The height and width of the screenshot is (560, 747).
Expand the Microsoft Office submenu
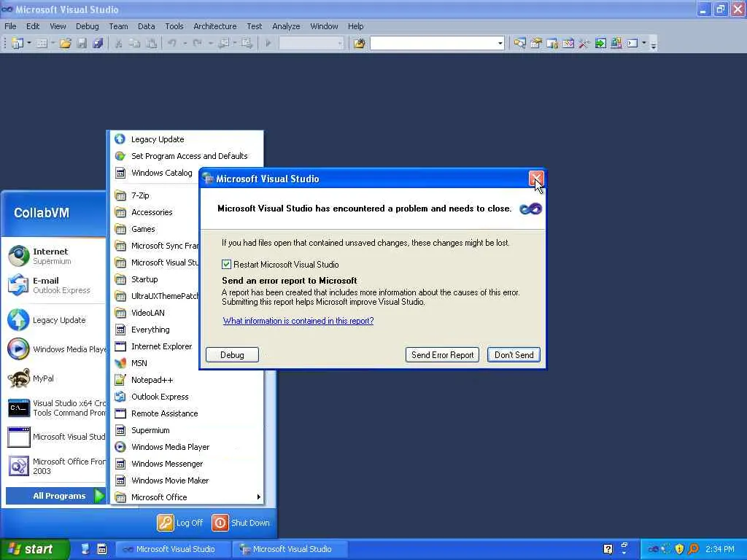coord(187,497)
